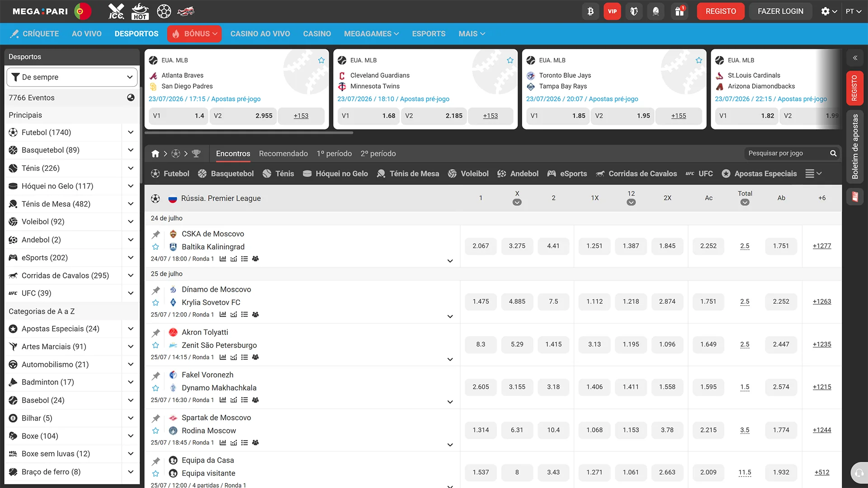Image resolution: width=868 pixels, height=488 pixels.
Task: Pin the CSKA de Moscovo match
Action: (x=156, y=234)
